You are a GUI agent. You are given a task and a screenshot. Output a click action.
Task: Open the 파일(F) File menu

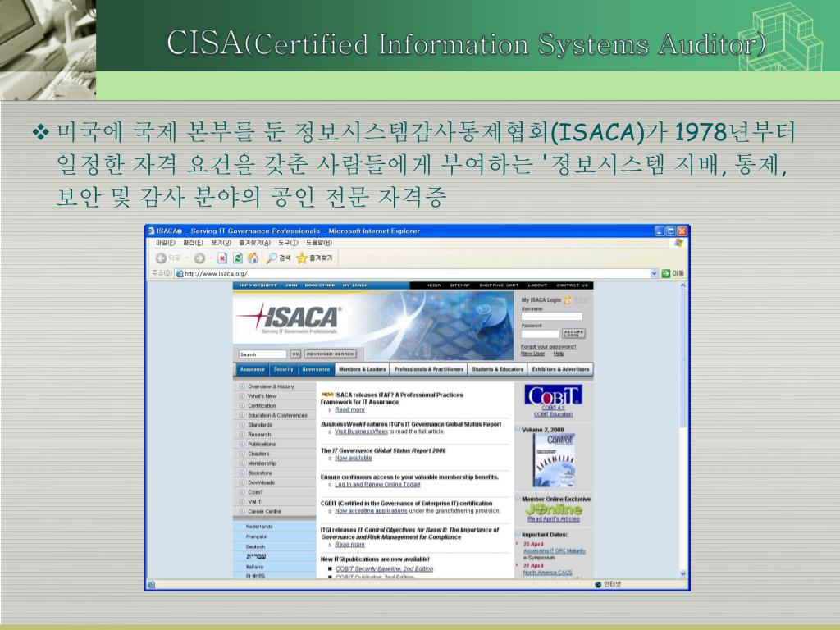[x=165, y=243]
